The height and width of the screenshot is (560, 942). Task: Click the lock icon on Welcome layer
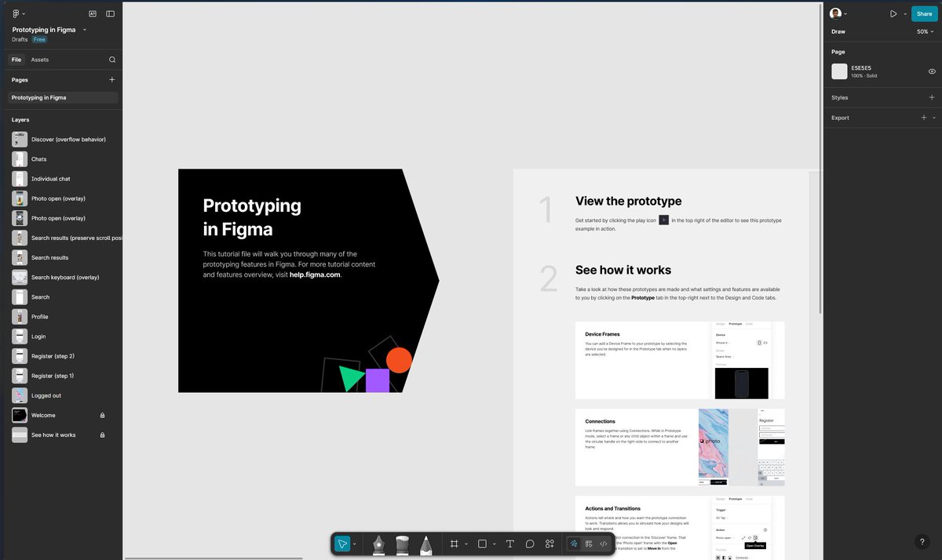102,415
